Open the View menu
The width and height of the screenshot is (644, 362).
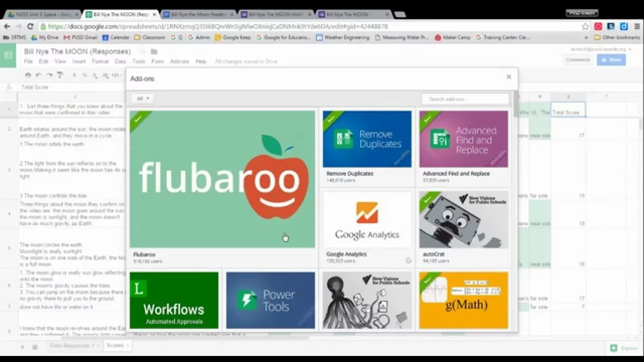(60, 61)
